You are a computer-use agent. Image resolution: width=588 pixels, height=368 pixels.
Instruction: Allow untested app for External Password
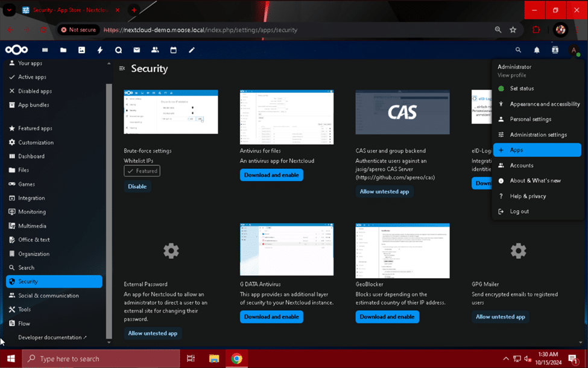153,333
